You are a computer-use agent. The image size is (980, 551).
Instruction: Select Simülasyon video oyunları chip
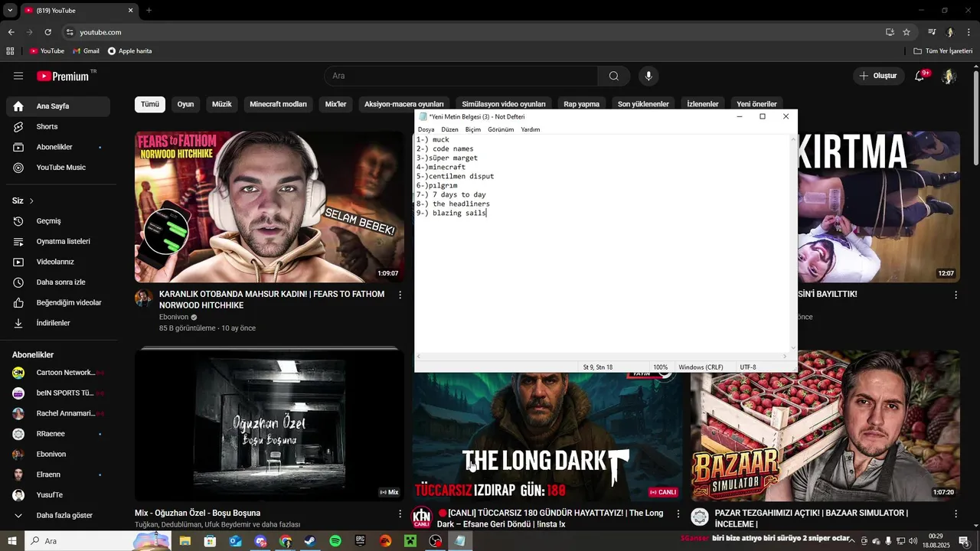(x=504, y=104)
